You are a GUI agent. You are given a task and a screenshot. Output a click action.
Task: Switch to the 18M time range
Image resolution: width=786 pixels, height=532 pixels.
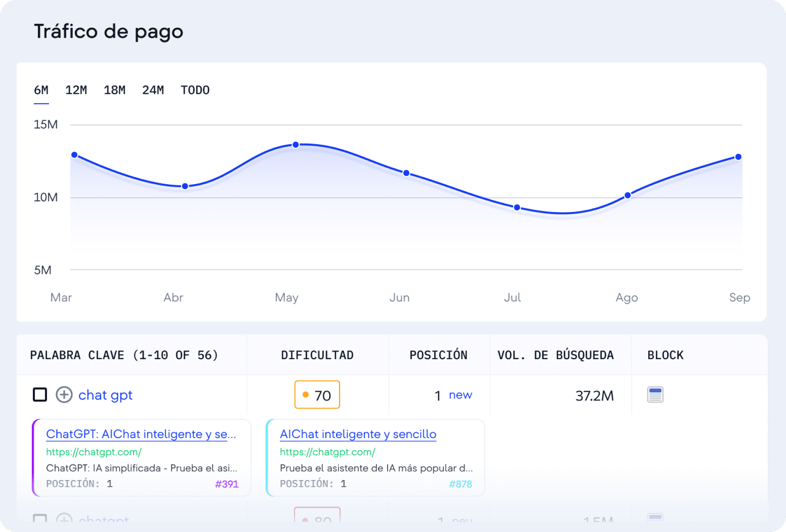click(x=114, y=90)
